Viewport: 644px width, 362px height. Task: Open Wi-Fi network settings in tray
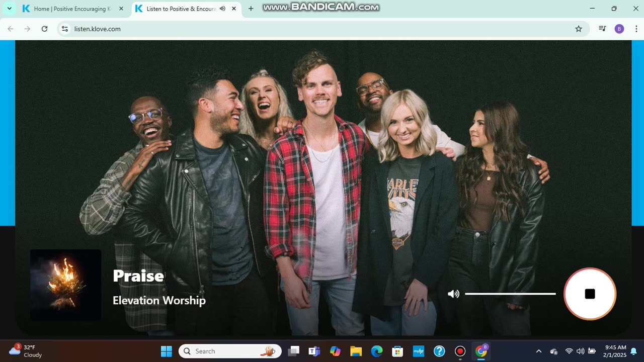click(569, 351)
